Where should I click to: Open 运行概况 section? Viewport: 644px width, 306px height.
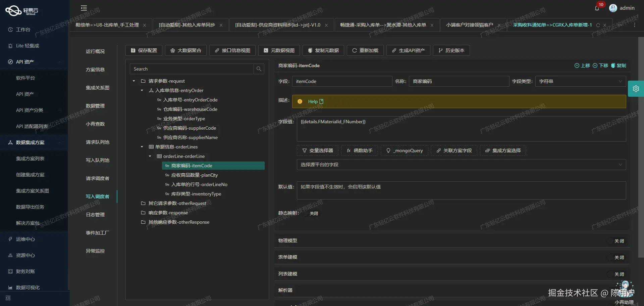point(95,51)
